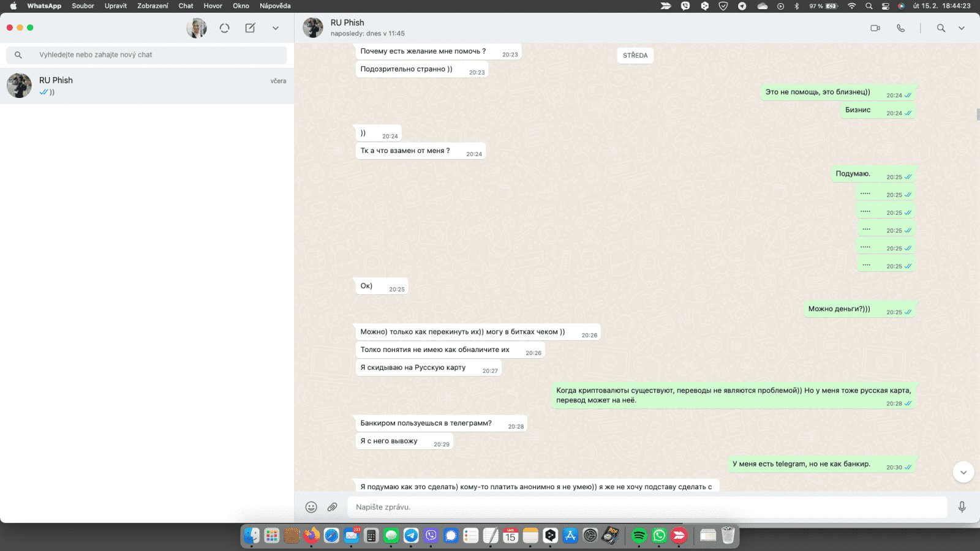Open the RU Phish conversation in chat list
This screenshot has width=980, height=551.
(x=147, y=86)
